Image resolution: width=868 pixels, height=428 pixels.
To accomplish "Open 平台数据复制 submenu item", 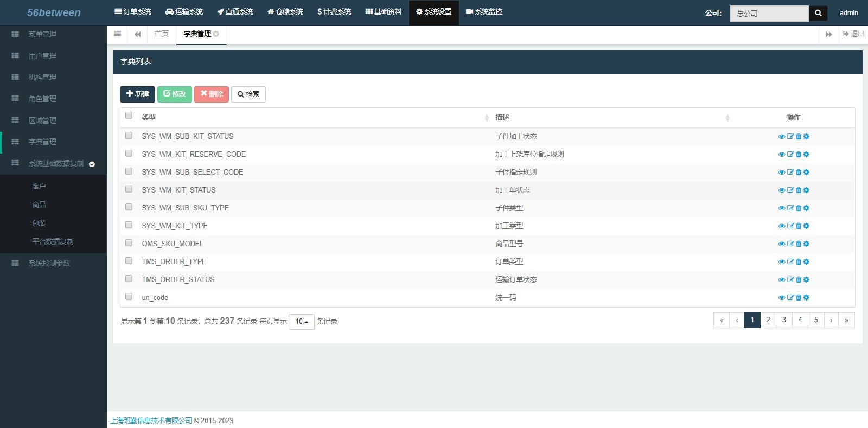I will point(53,242).
